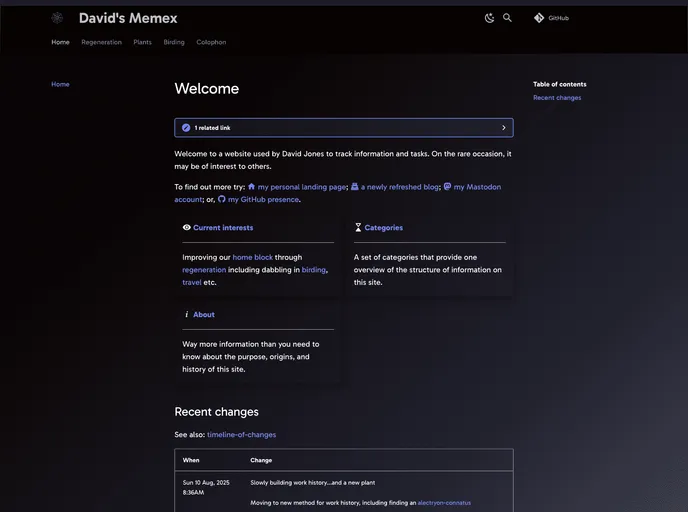This screenshot has height=512, width=688.
Task: Click 'Slowly building work history' entry text
Action: [312, 483]
